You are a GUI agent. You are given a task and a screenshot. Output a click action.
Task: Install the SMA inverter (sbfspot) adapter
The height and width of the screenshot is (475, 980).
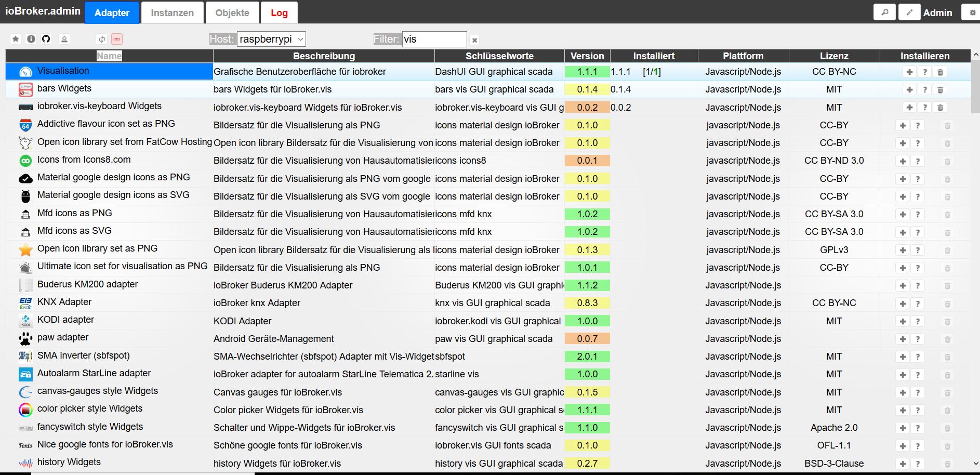tap(903, 357)
